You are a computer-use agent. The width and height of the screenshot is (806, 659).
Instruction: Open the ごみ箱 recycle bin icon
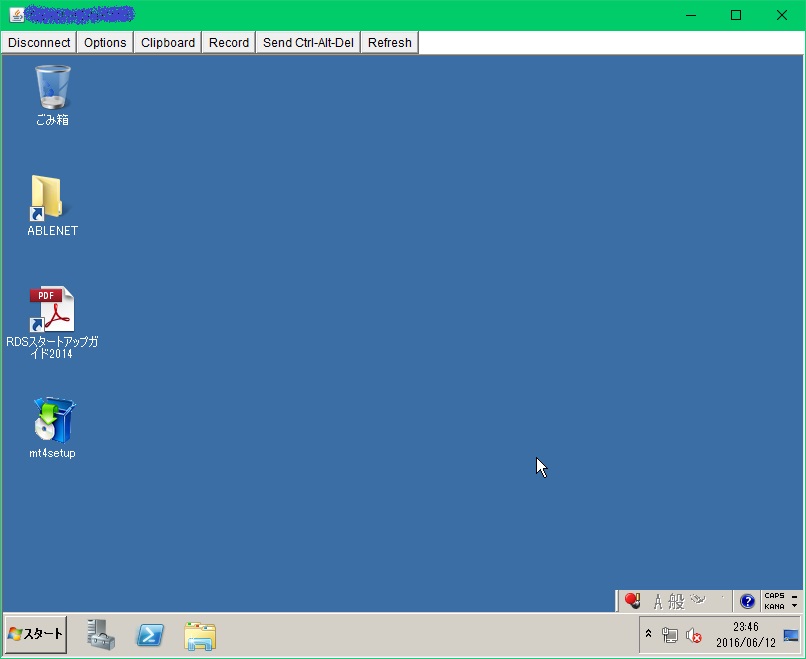coord(52,95)
